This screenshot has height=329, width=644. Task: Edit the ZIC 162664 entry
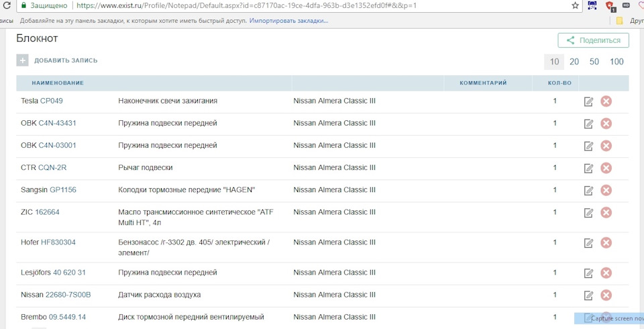click(588, 213)
